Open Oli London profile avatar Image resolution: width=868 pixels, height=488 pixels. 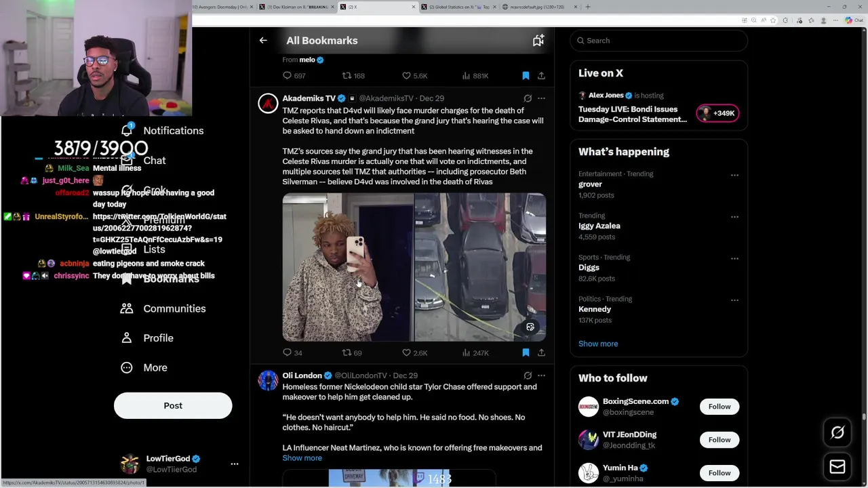tap(268, 380)
